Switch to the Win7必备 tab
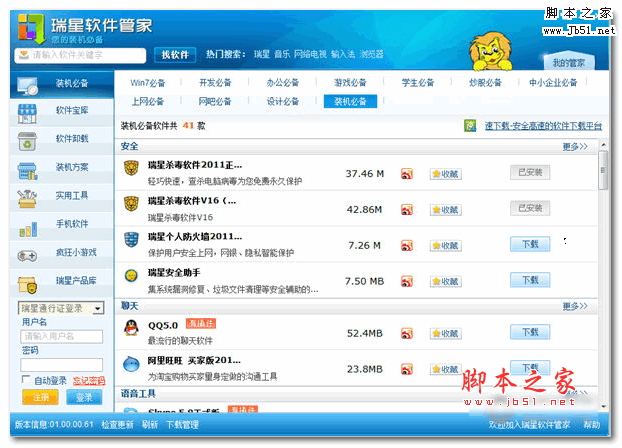622x448 pixels. pyautogui.click(x=148, y=83)
